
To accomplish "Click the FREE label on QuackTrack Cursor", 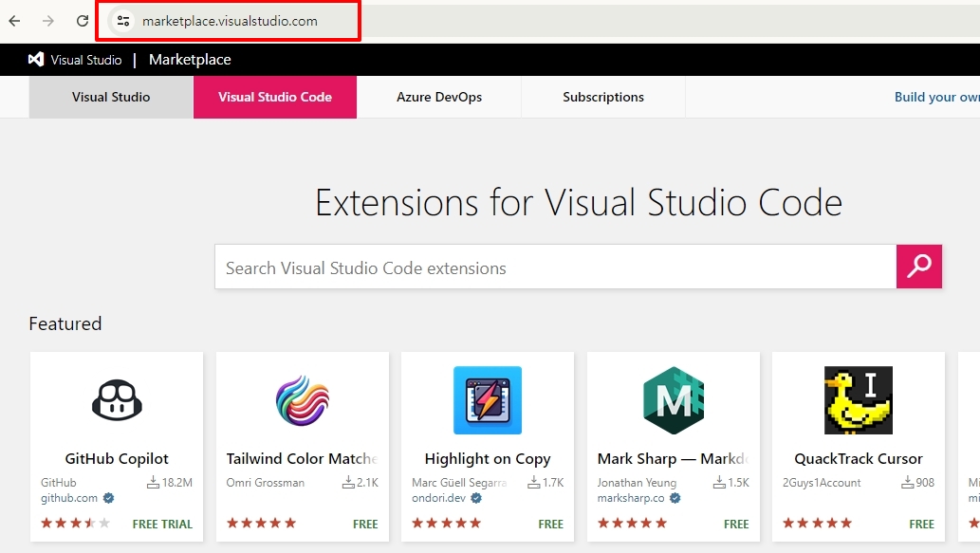I will [x=922, y=525].
